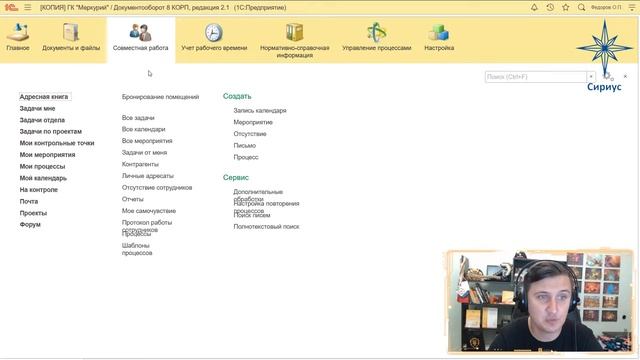The width and height of the screenshot is (640, 360).
Task: Open Отсутствие сотрудников
Action: click(x=157, y=187)
